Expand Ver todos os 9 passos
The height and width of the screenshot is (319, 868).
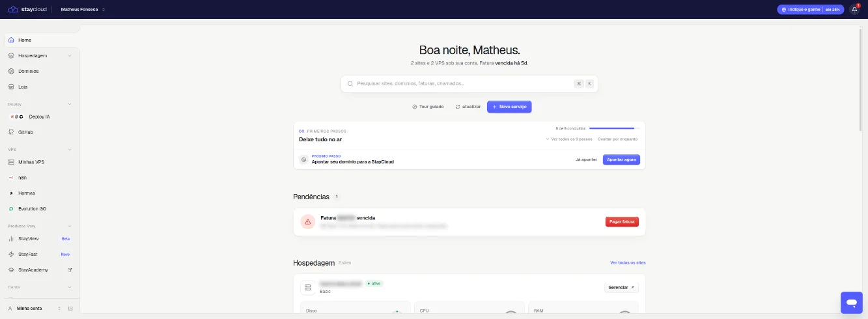(569, 139)
